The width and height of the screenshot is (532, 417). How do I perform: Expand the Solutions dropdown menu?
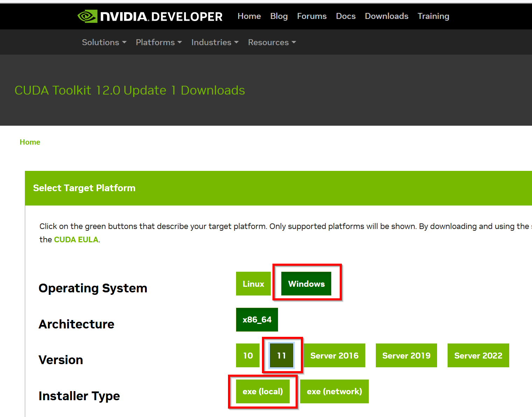(x=104, y=42)
